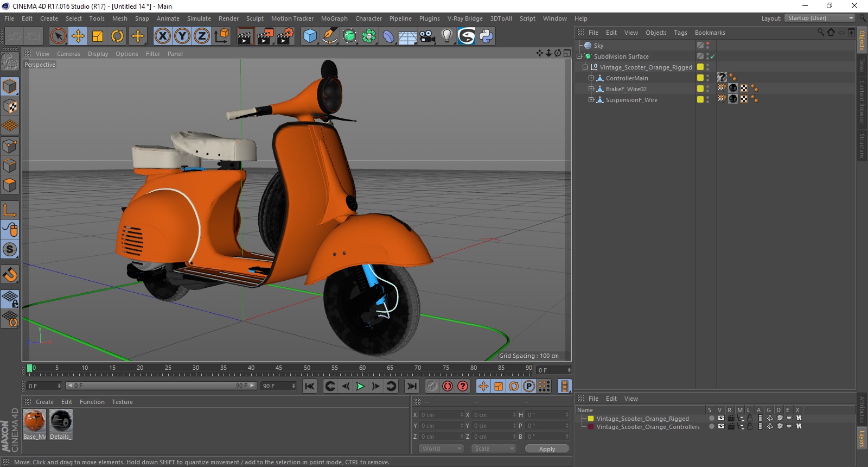Activate the Scale tool
The height and width of the screenshot is (467, 868).
point(98,36)
